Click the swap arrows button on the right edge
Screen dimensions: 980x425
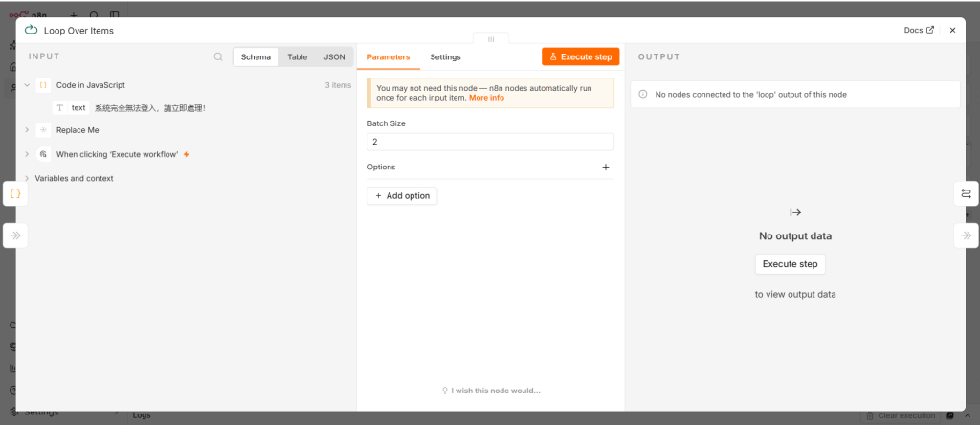[967, 193]
